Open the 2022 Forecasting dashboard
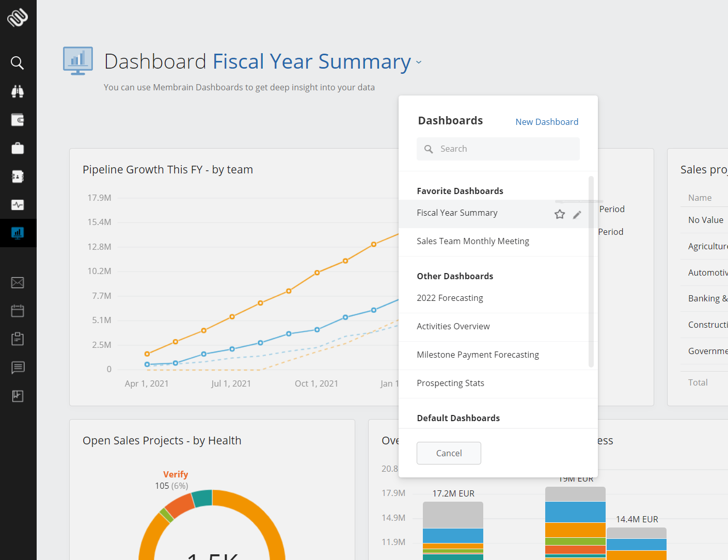This screenshot has height=560, width=728. (494, 299)
